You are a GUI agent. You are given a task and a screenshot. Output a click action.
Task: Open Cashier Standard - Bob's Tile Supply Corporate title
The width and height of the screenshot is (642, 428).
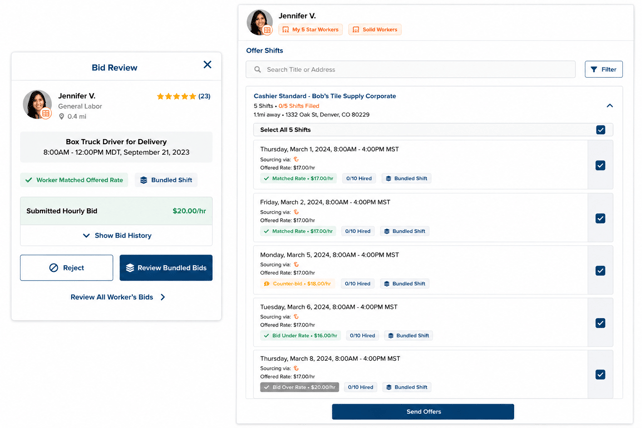tap(325, 96)
